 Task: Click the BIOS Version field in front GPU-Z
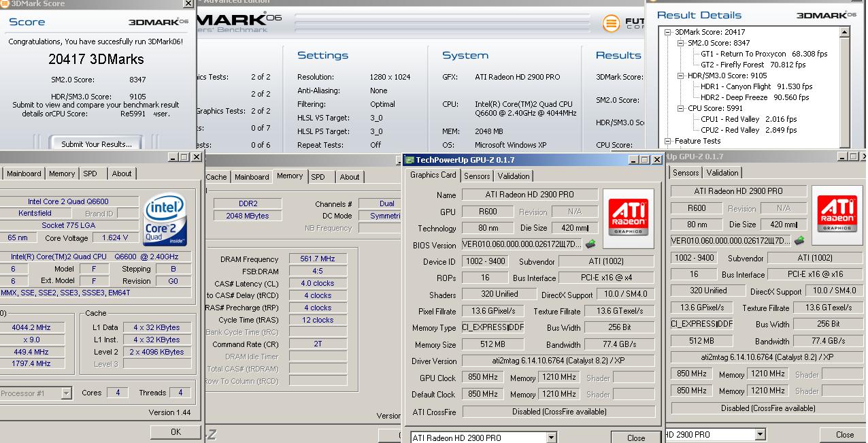click(522, 244)
